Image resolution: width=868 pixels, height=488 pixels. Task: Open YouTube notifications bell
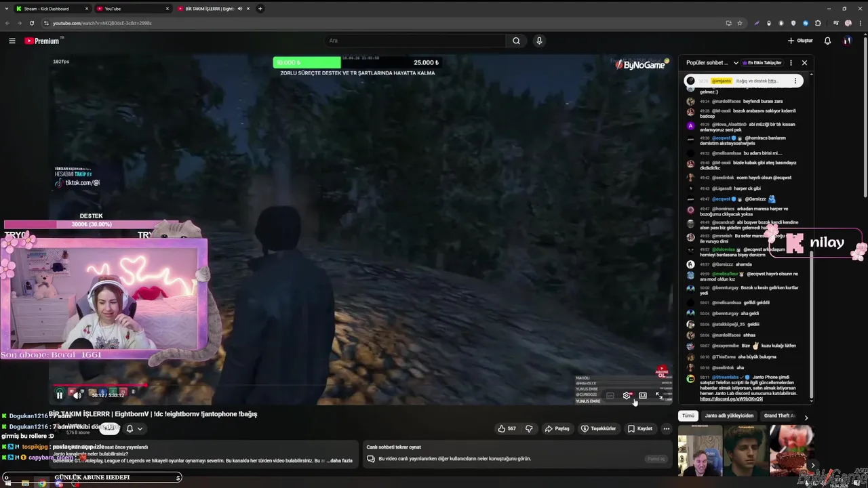click(827, 41)
